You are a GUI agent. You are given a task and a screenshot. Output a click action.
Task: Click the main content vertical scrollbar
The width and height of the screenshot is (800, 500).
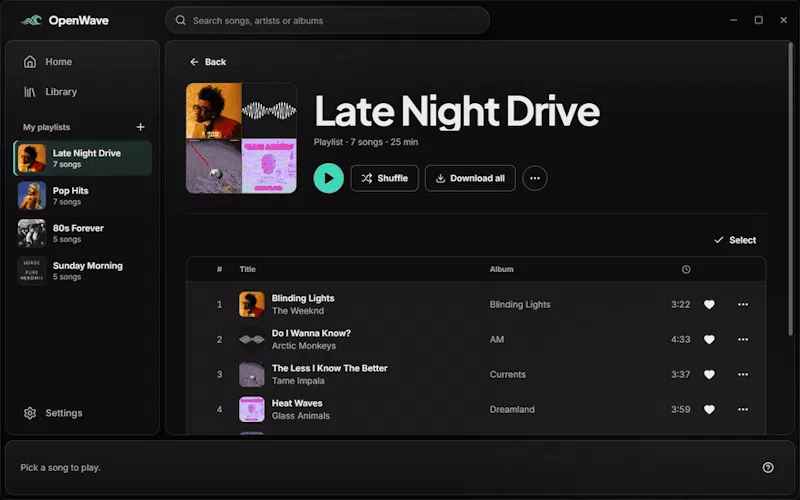pyautogui.click(x=791, y=189)
